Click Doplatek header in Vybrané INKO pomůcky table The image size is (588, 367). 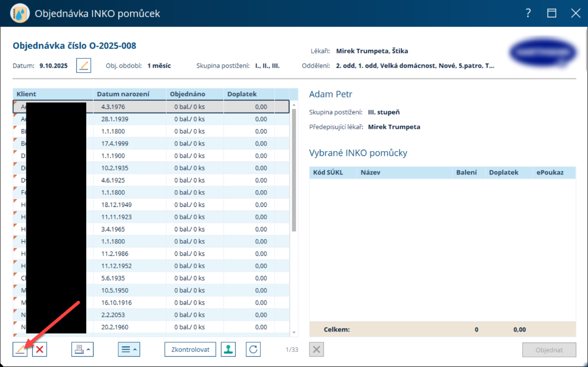pyautogui.click(x=509, y=172)
